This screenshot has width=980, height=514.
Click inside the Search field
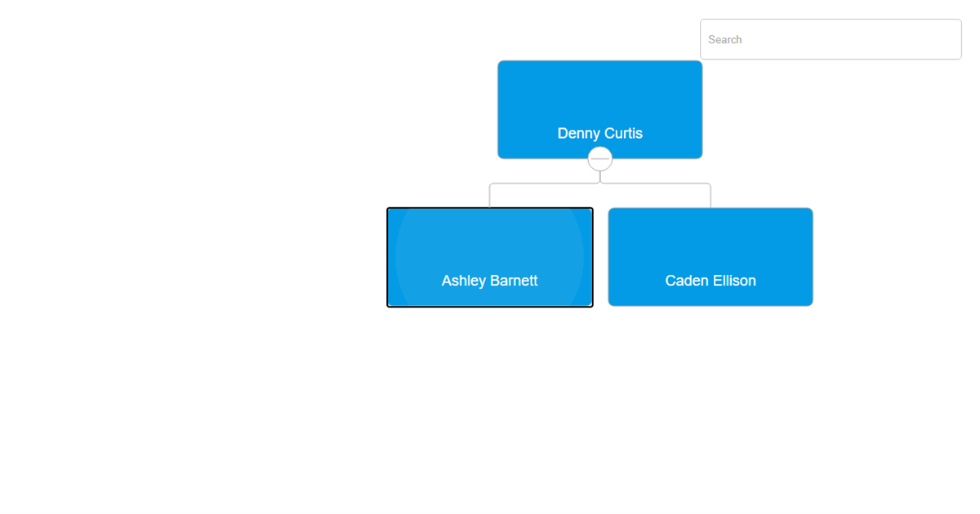pyautogui.click(x=831, y=39)
